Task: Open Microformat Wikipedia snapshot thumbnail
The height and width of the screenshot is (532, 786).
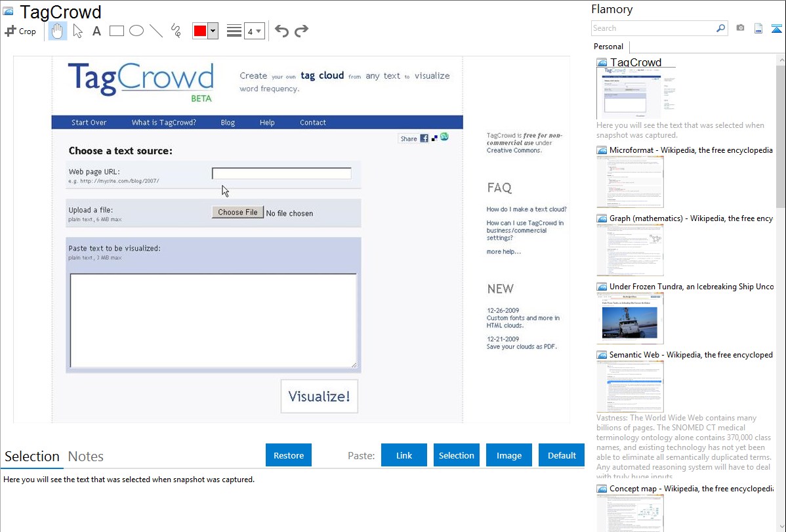Action: pyautogui.click(x=630, y=182)
